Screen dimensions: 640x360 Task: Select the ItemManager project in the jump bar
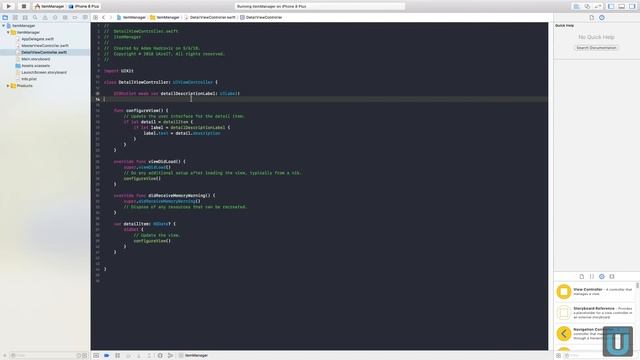tap(131, 18)
